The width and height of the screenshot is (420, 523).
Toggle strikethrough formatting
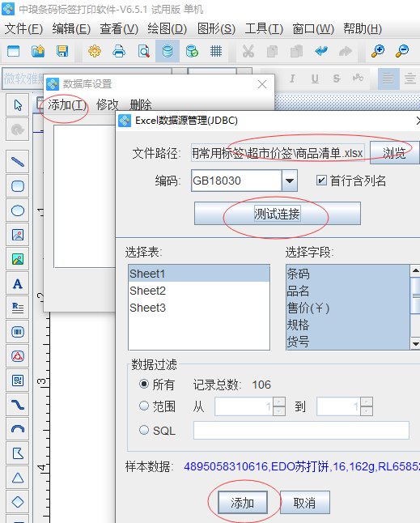click(337, 79)
